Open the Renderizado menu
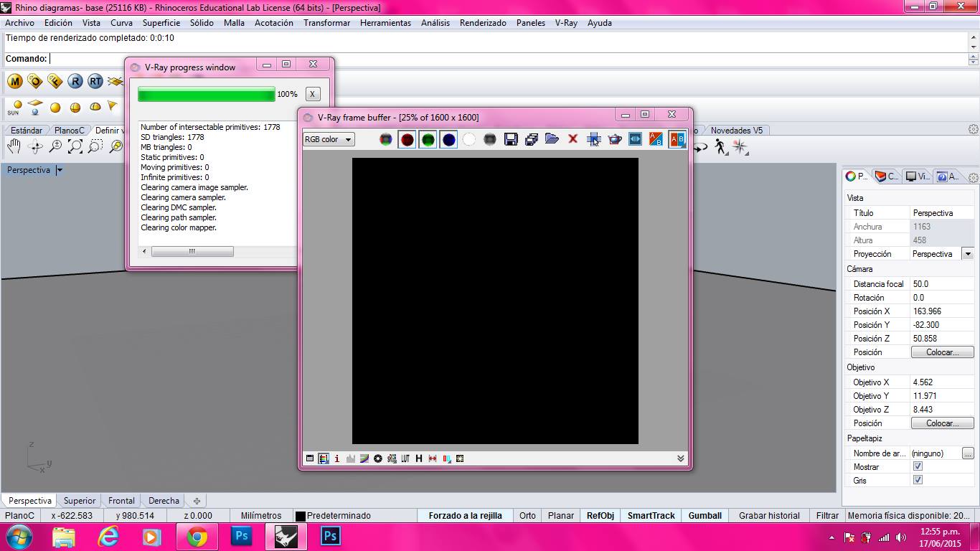 pos(483,23)
